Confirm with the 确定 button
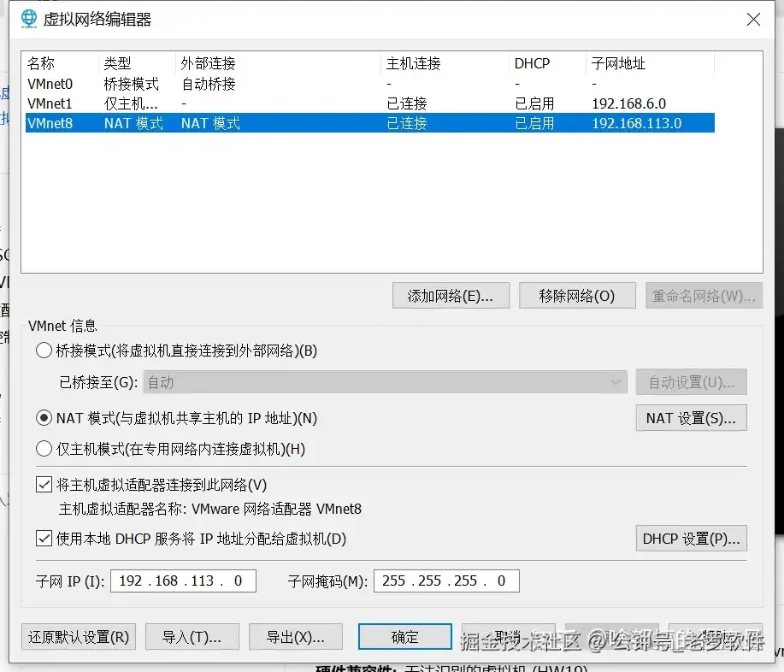This screenshot has width=784, height=672. (405, 636)
